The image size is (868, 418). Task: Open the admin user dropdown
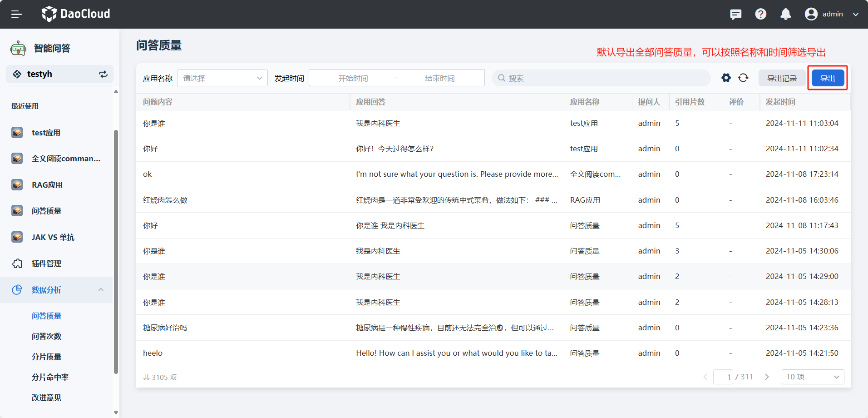(x=832, y=14)
